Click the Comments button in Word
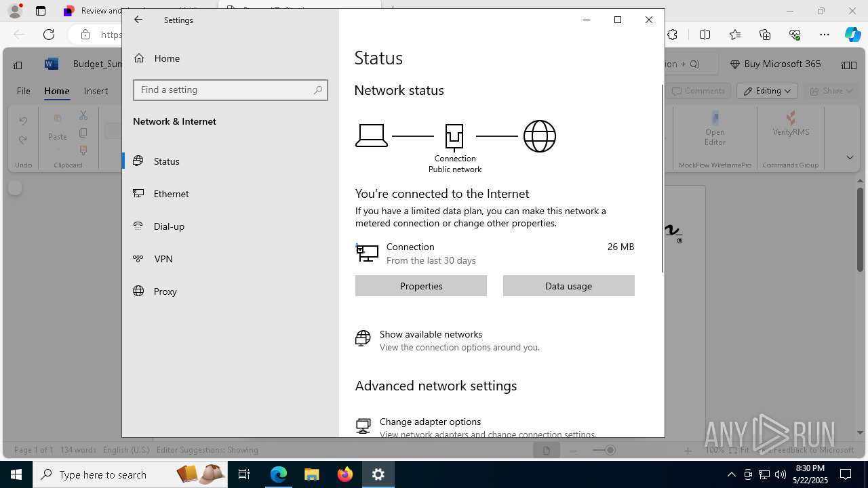The height and width of the screenshot is (488, 868). tap(698, 91)
